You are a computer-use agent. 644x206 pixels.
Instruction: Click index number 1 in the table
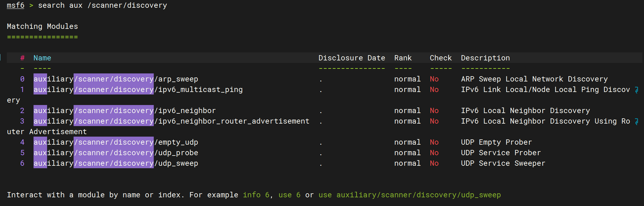click(x=22, y=90)
